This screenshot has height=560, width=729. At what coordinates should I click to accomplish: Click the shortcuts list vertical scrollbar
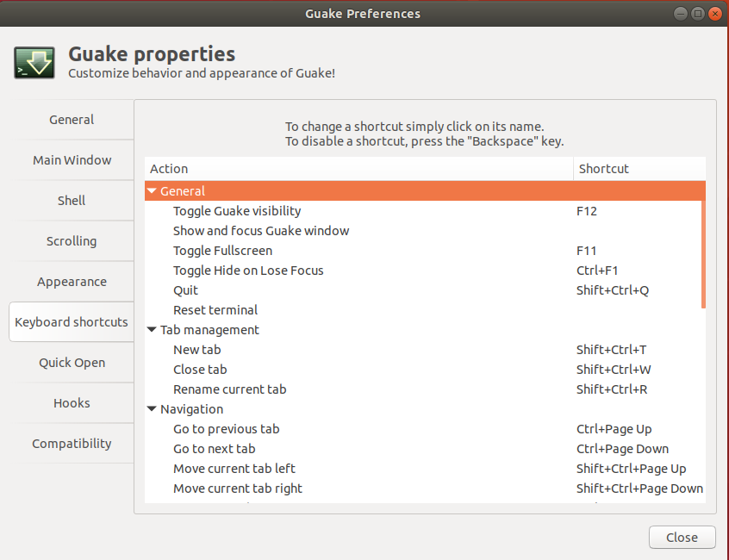(703, 254)
